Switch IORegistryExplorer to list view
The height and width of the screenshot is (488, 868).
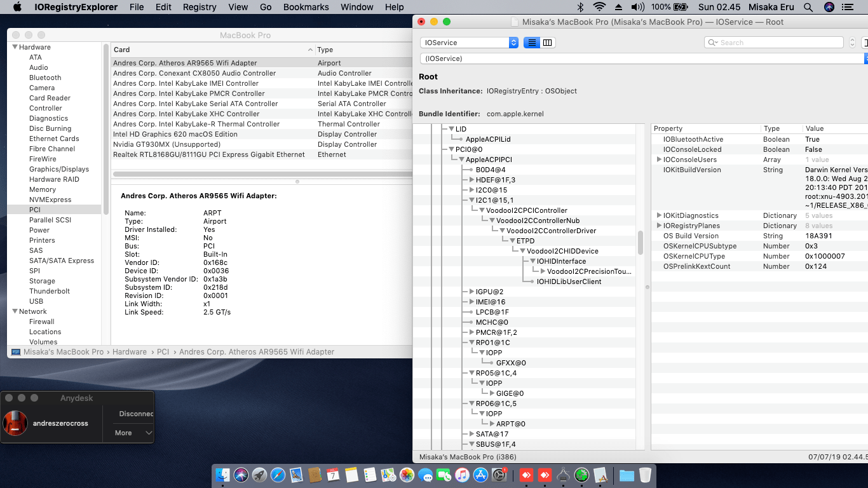pos(531,43)
